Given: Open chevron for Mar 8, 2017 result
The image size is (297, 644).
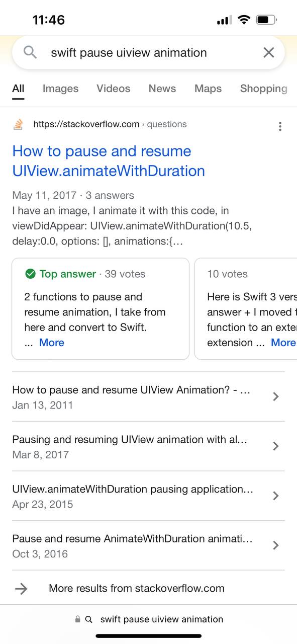Looking at the screenshot, I should click(275, 446).
